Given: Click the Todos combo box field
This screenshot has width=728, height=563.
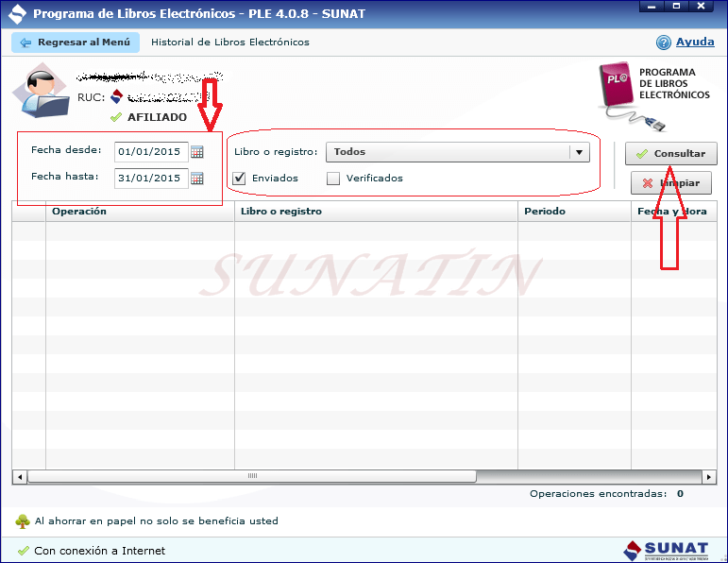Looking at the screenshot, I should (447, 152).
